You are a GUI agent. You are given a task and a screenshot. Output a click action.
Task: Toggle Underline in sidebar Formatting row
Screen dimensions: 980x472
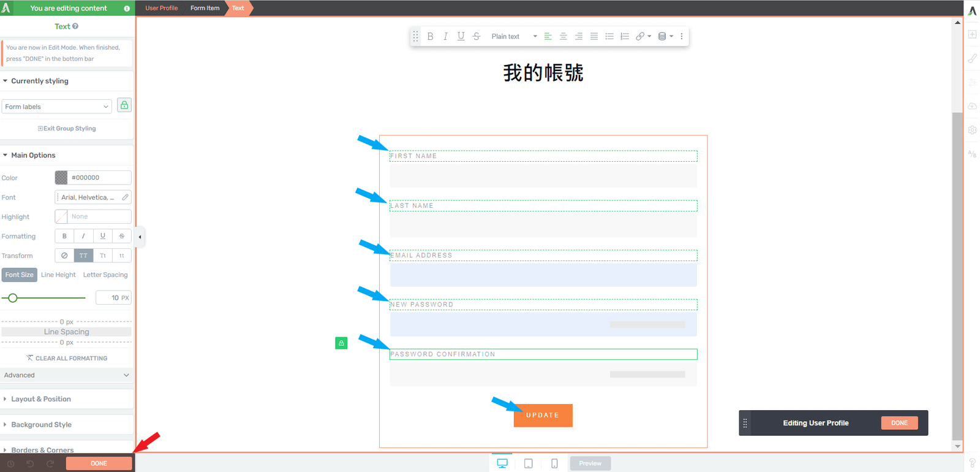pos(103,236)
